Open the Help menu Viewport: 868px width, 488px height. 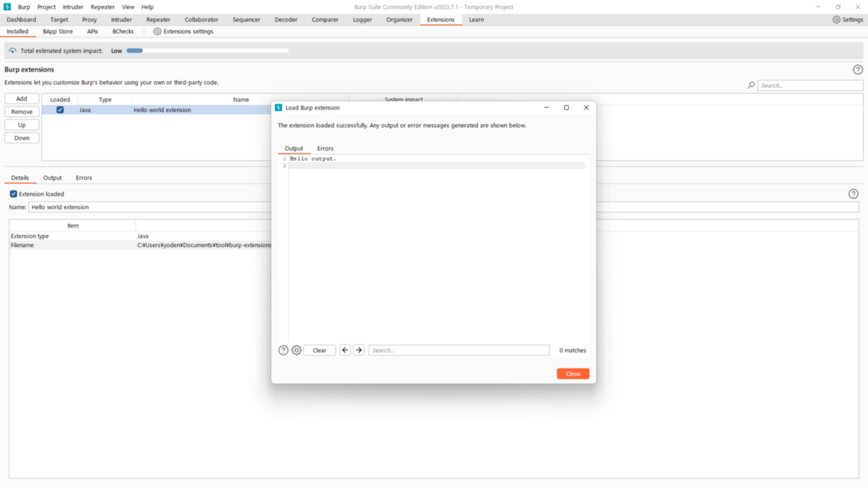[148, 7]
